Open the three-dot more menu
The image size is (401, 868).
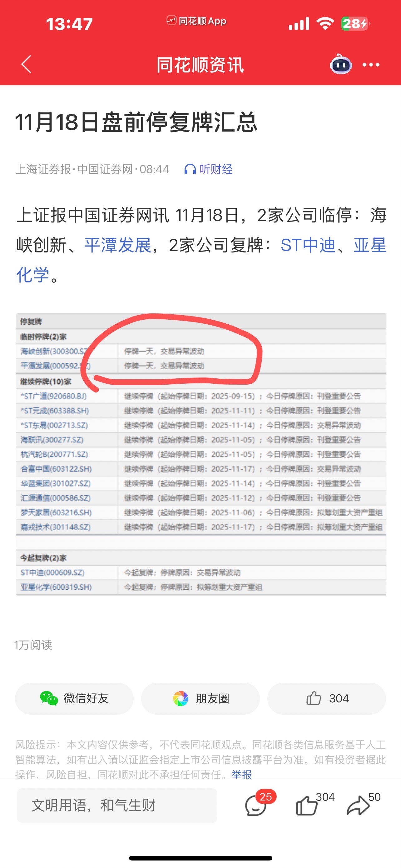point(371,65)
